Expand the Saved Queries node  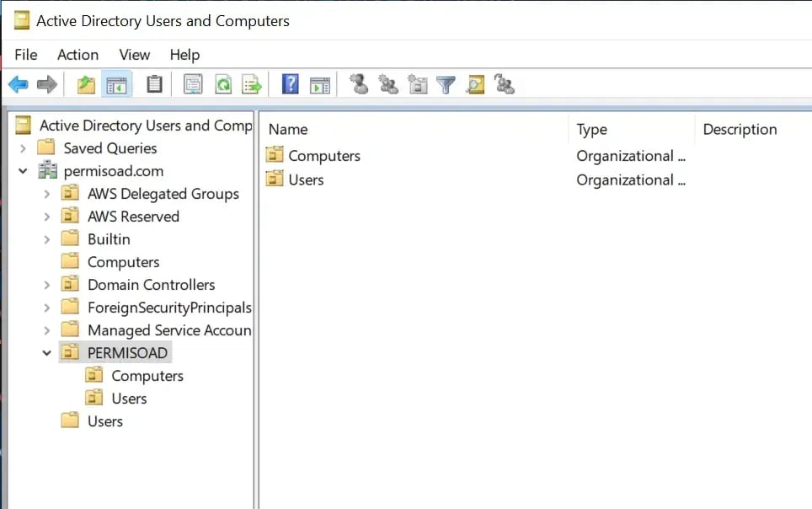point(23,148)
